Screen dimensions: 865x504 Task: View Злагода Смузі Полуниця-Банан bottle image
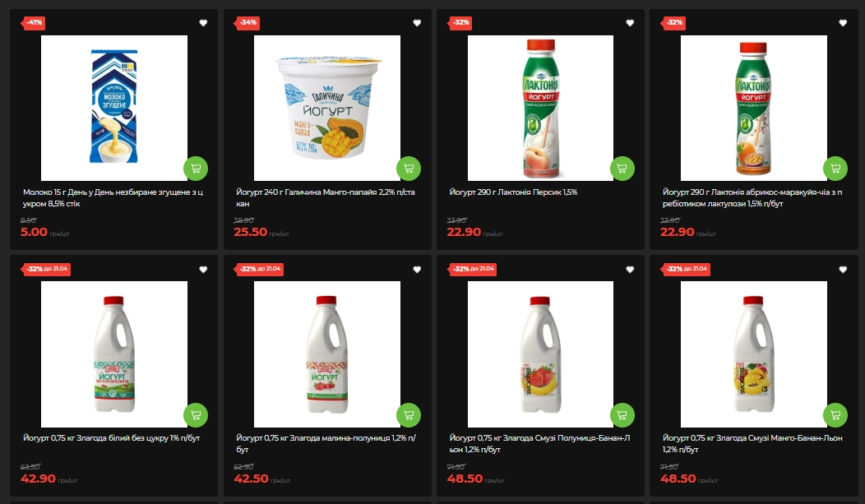(541, 354)
